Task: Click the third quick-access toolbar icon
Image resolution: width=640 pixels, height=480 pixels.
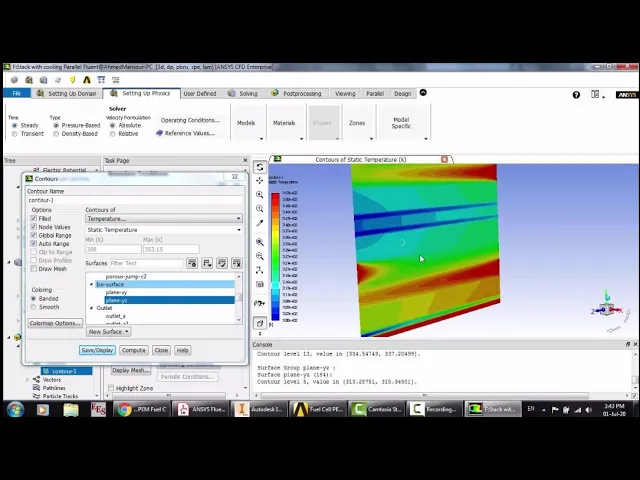Action: 44,80
